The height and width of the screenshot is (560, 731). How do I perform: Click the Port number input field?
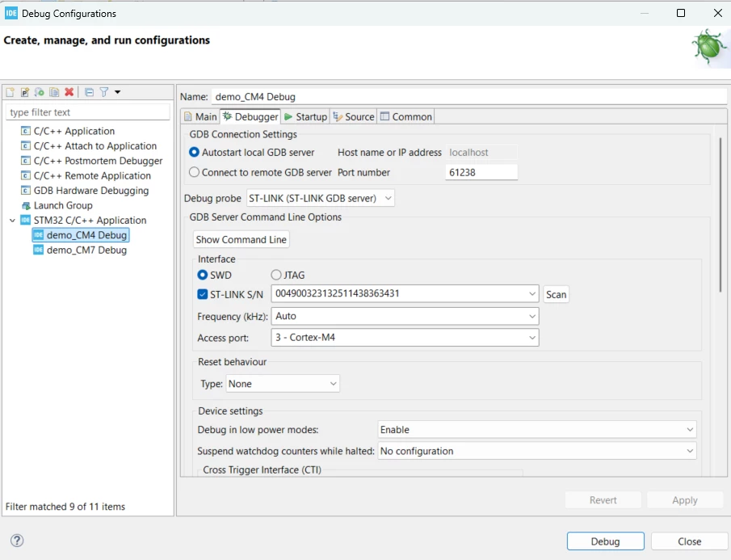[x=481, y=172]
